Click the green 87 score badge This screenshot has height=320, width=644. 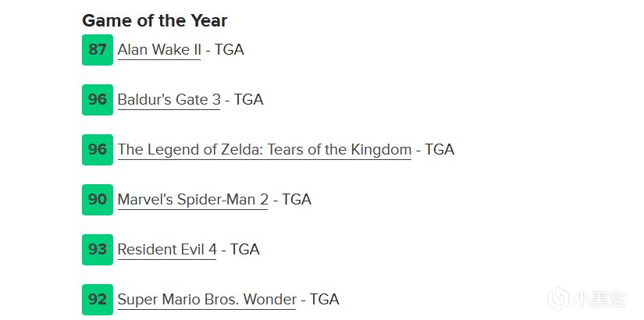(98, 50)
